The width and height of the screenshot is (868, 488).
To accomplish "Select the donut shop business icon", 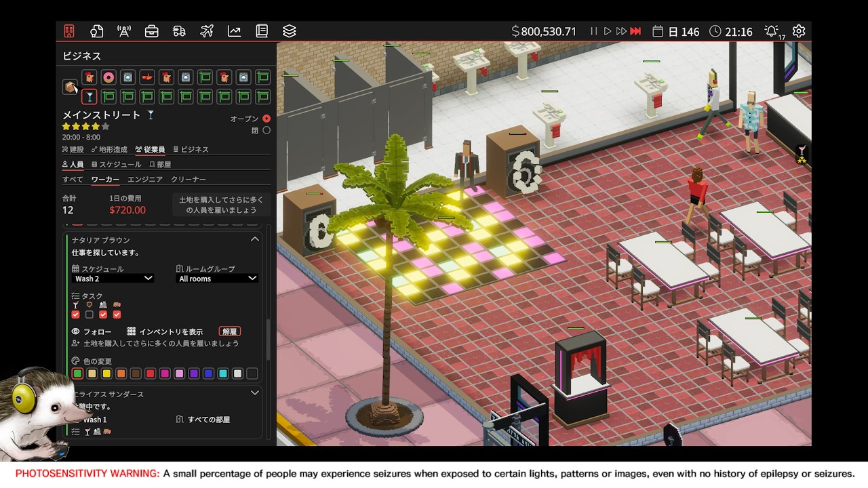I will click(x=108, y=77).
